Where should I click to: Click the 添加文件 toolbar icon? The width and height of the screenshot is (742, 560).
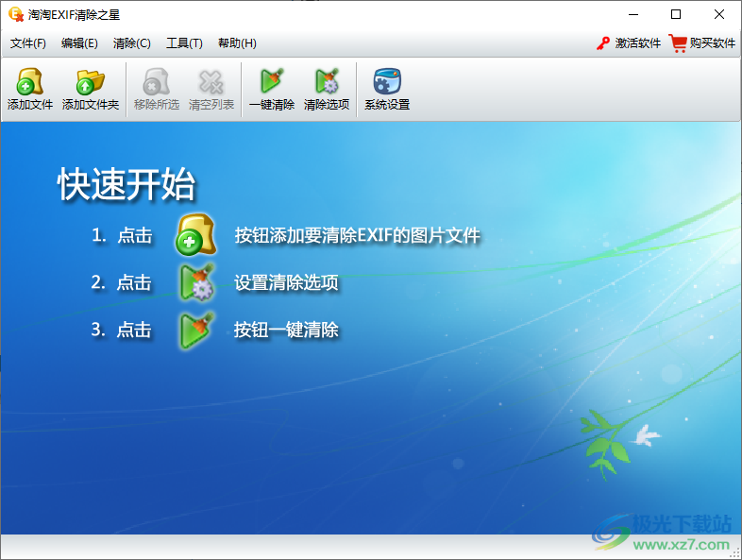(30, 81)
